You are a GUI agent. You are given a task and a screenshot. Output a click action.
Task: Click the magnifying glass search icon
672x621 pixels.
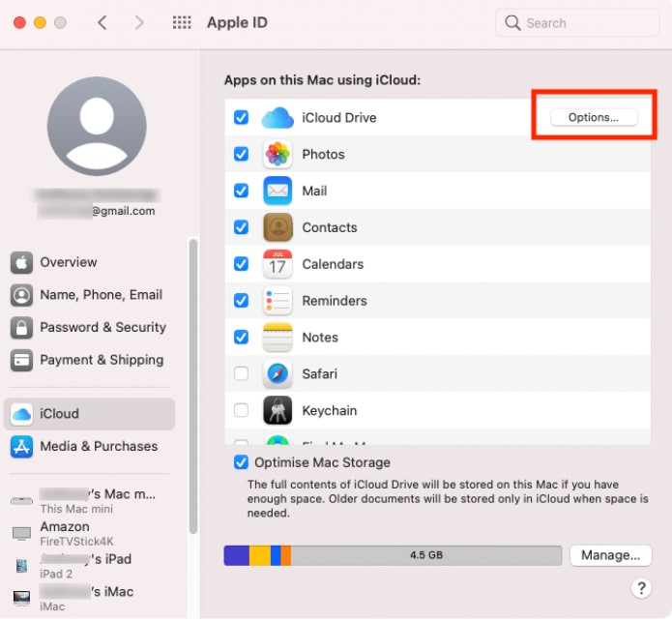pyautogui.click(x=512, y=22)
